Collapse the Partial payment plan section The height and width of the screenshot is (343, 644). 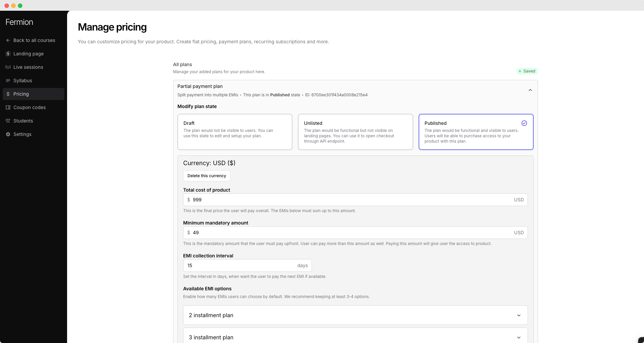click(530, 90)
